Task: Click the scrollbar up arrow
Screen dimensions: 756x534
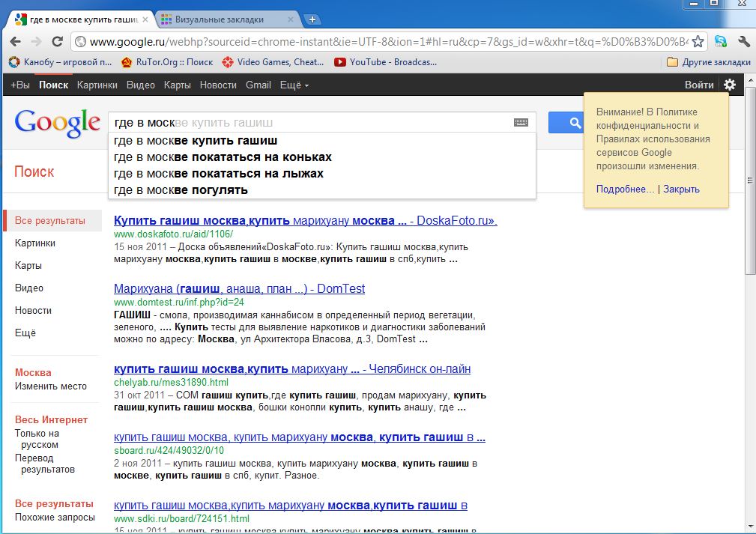Action: [750, 79]
